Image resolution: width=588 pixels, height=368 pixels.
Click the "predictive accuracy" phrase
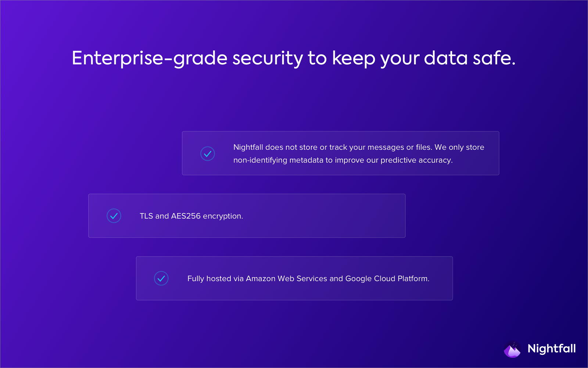tap(416, 160)
